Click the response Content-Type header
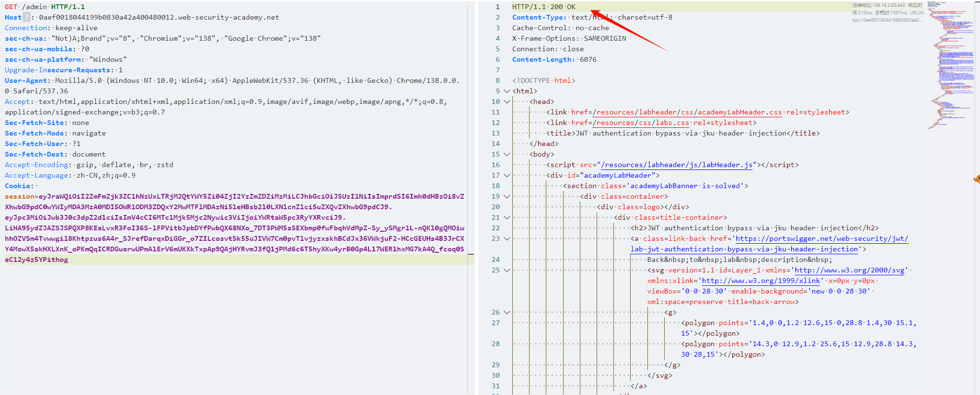 tap(592, 17)
